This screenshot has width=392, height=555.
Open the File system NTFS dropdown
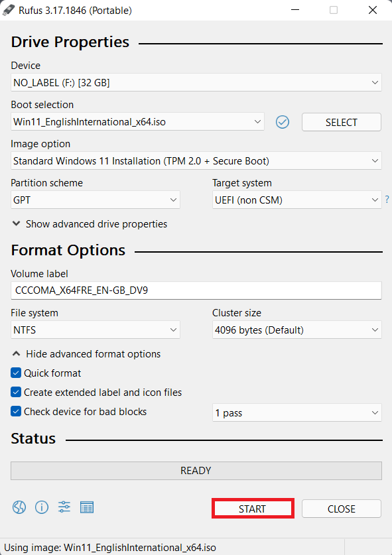tap(96, 330)
